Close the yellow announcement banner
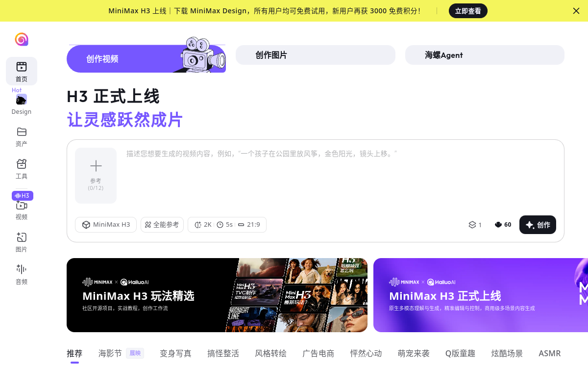This screenshot has width=588, height=368. [x=576, y=11]
